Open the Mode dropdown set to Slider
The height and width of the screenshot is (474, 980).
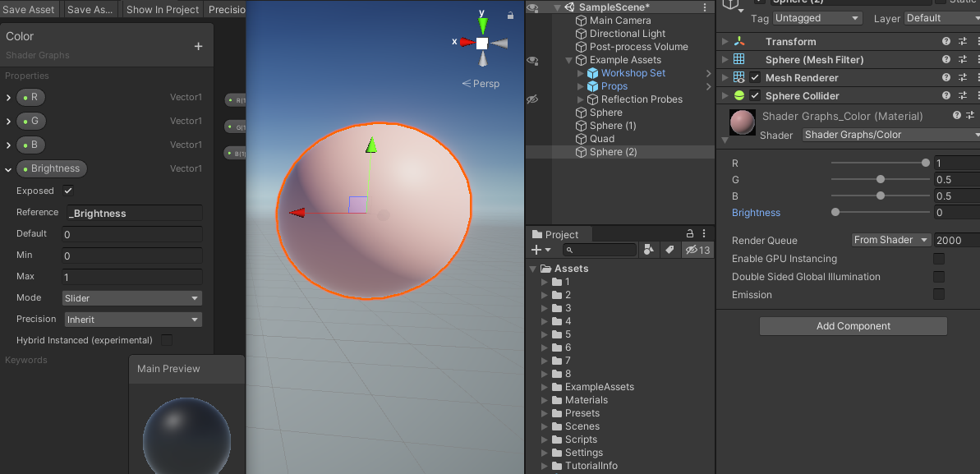(132, 298)
